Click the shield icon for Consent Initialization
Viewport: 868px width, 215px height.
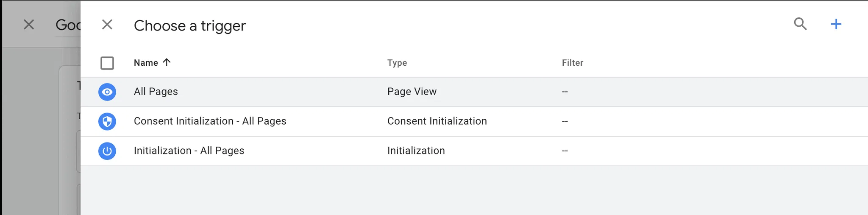[x=107, y=122]
